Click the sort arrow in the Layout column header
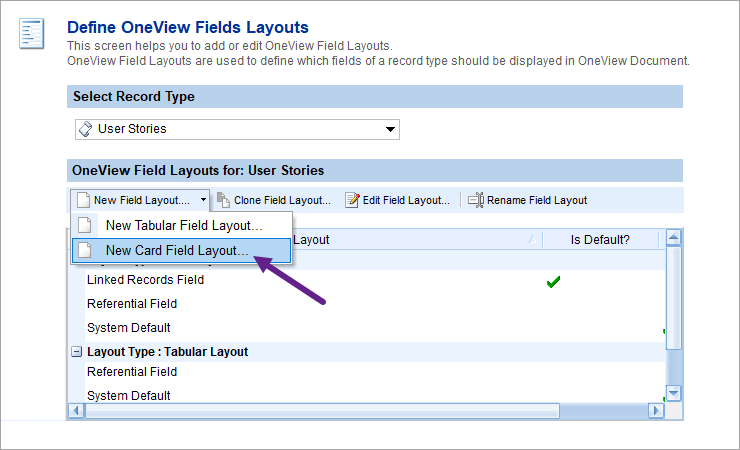The width and height of the screenshot is (740, 450). click(532, 240)
